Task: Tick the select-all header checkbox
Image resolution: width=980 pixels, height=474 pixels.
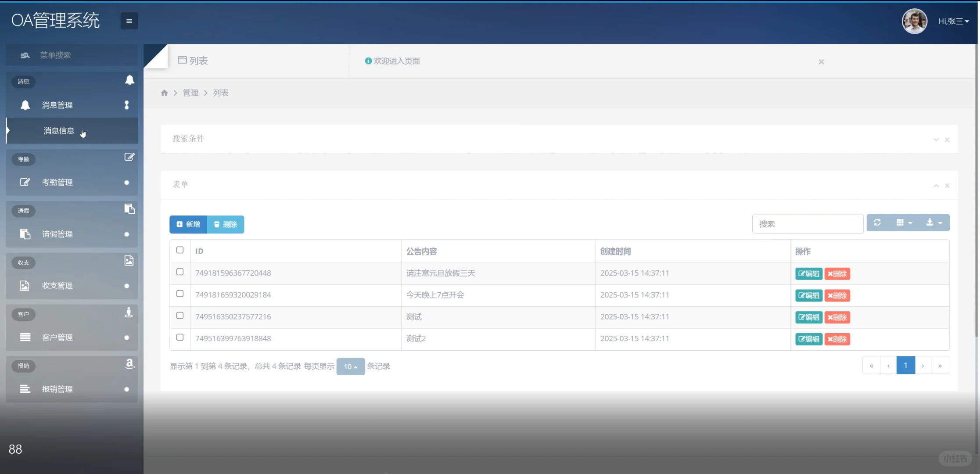Action: pyautogui.click(x=180, y=250)
